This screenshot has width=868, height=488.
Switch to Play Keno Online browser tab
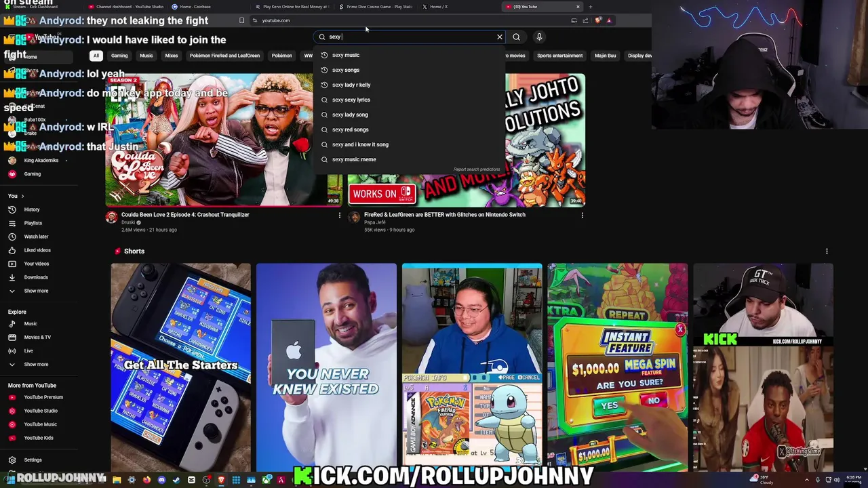point(295,7)
